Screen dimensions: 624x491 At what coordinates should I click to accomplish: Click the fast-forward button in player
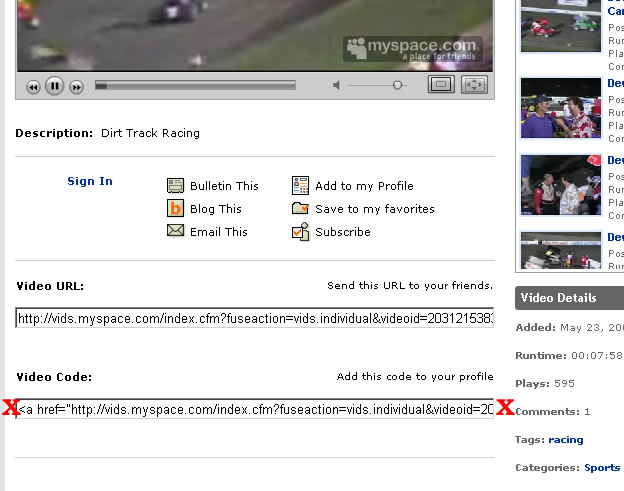tap(76, 87)
